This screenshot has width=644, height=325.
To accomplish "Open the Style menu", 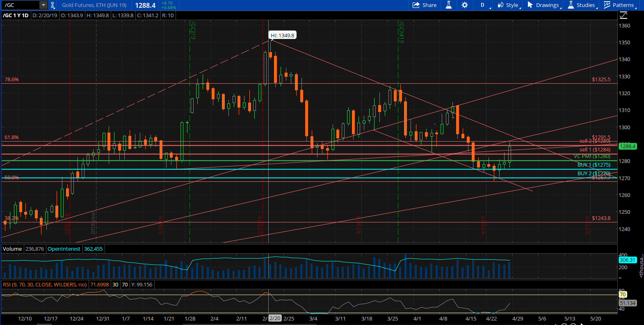I will point(509,5).
